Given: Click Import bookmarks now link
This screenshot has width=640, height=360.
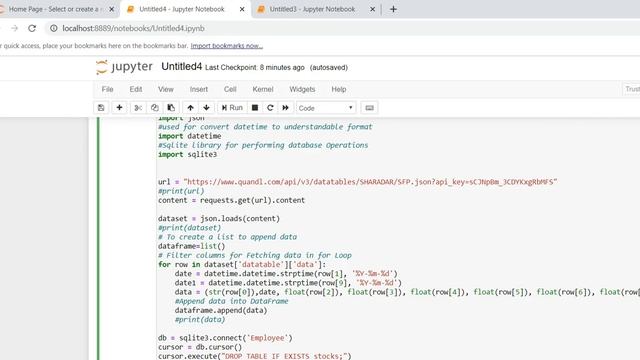Looking at the screenshot, I should pos(227,46).
